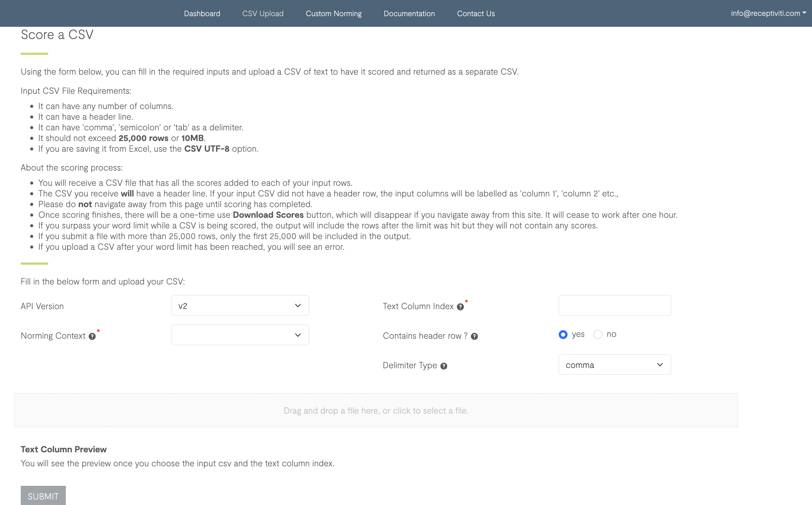Image resolution: width=812 pixels, height=505 pixels.
Task: Click the Text Column Index input field
Action: (614, 305)
